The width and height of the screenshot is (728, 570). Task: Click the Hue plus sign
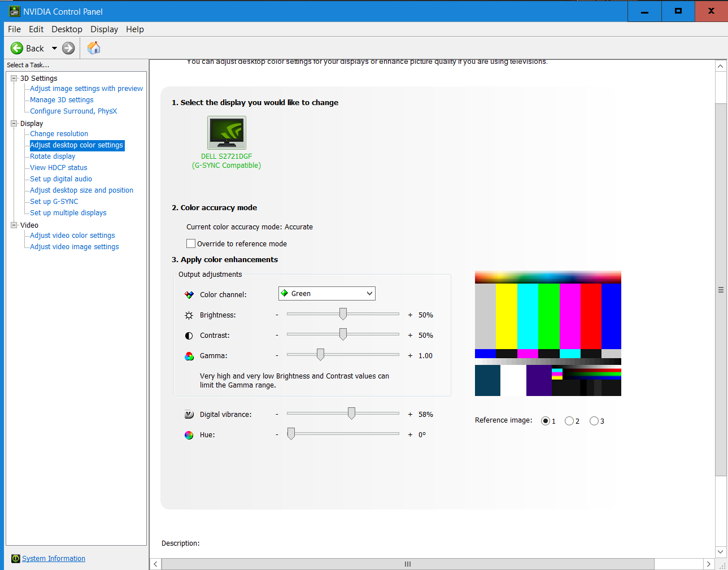click(410, 435)
